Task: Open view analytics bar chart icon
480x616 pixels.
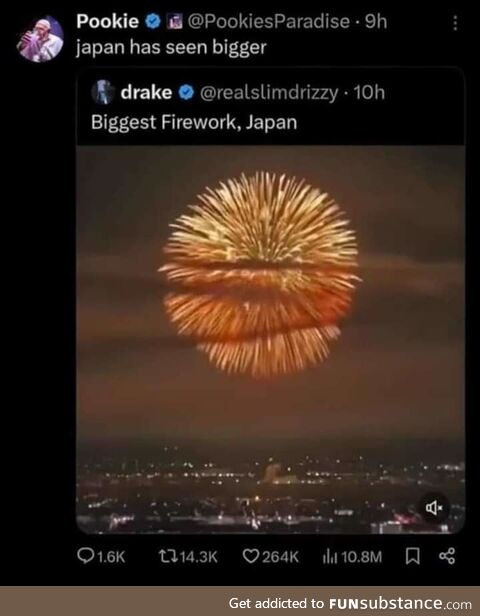Action: [329, 556]
